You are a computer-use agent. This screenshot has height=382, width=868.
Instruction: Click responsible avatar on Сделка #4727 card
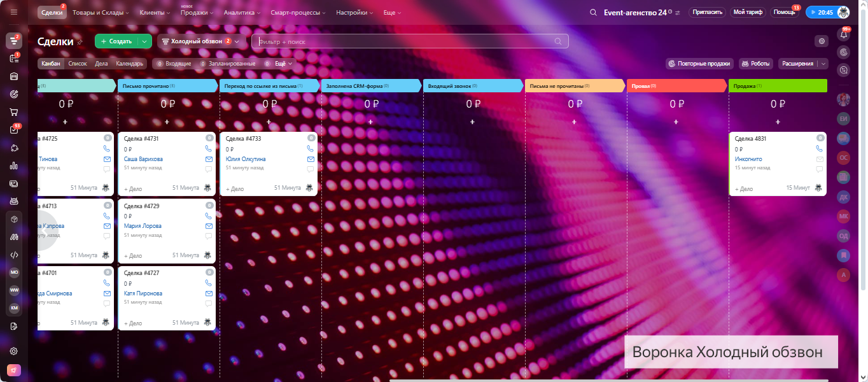point(207,323)
